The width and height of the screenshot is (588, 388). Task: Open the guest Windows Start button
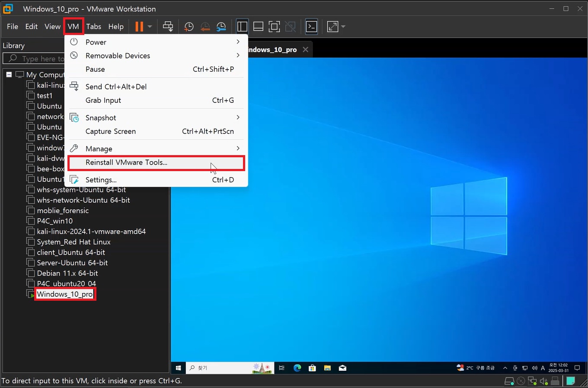pos(178,368)
